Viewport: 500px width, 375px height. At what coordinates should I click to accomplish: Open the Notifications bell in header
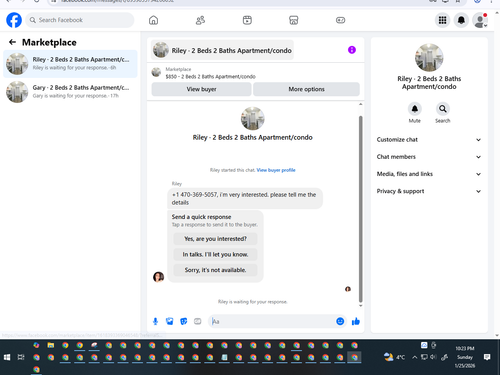click(x=461, y=20)
